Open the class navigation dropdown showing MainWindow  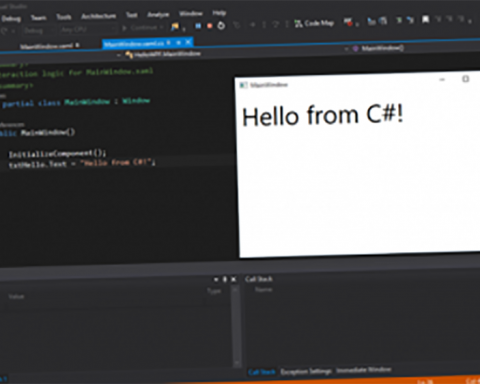point(163,54)
